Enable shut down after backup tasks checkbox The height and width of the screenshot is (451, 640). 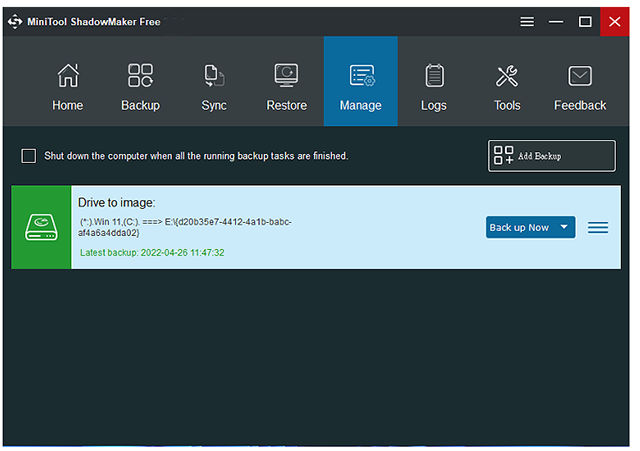[29, 156]
